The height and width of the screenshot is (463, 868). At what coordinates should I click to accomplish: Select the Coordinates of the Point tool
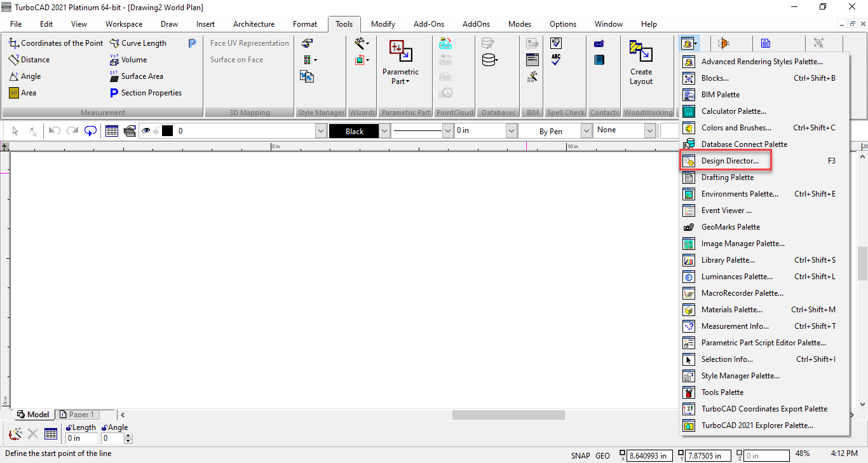tap(56, 43)
